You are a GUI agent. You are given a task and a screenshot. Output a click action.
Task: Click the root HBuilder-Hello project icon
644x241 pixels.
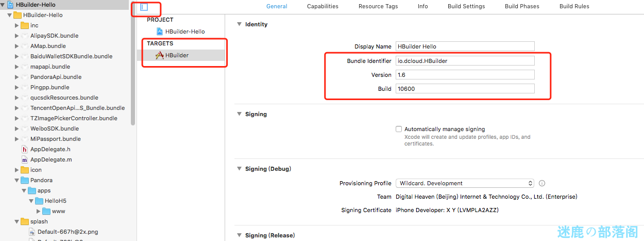click(10, 5)
